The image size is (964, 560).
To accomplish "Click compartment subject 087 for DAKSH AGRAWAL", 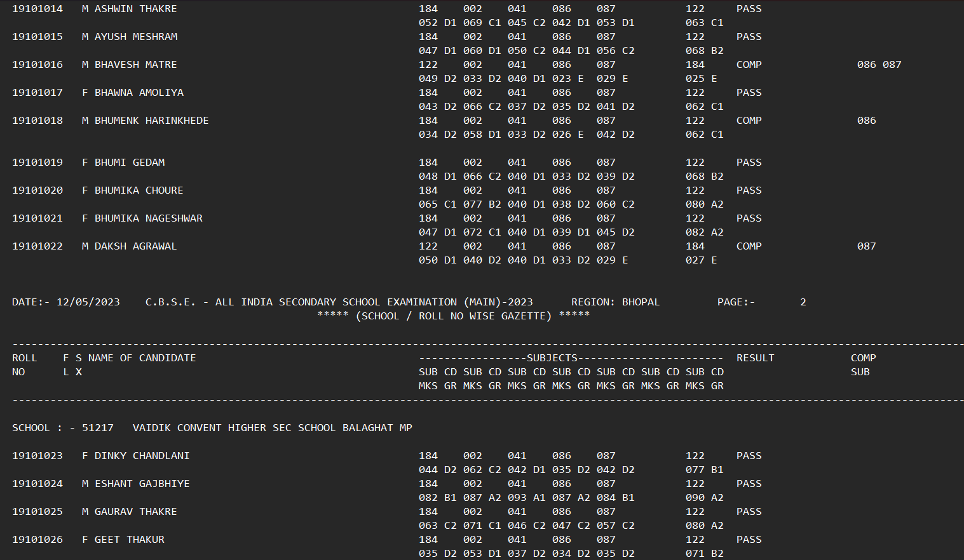I will pyautogui.click(x=866, y=246).
